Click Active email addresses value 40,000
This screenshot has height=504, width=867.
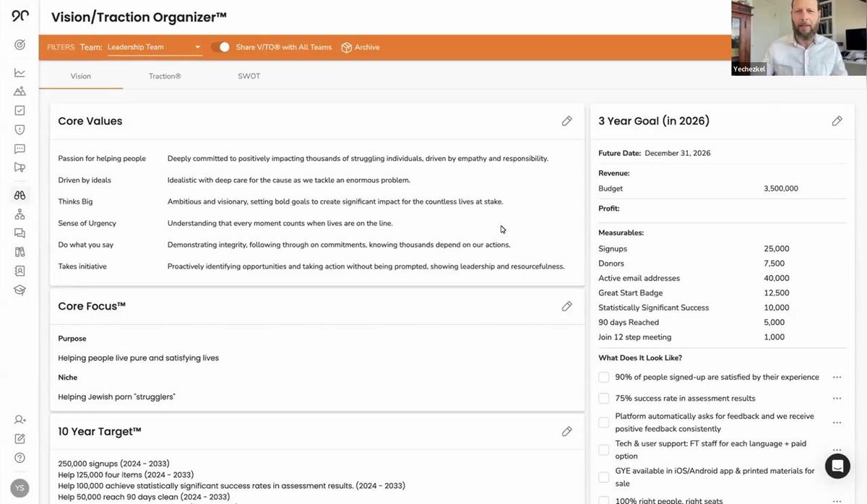[777, 279]
